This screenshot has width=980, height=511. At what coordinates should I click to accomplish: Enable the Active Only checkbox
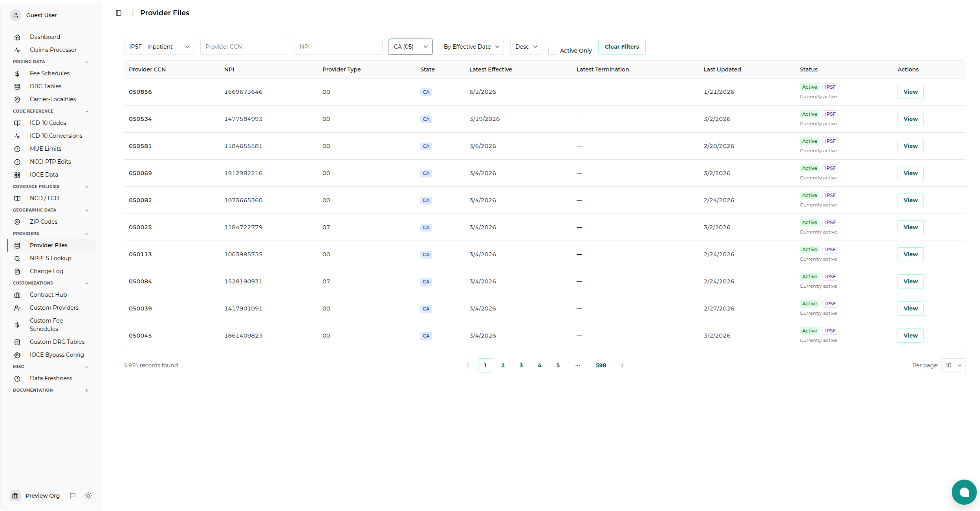coord(552,51)
